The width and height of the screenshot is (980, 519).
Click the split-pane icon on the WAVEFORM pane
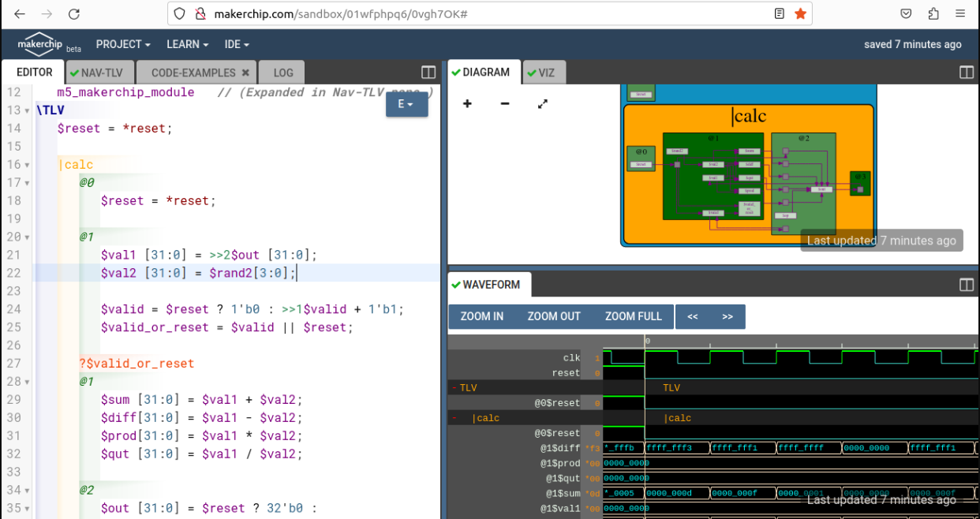click(x=967, y=285)
